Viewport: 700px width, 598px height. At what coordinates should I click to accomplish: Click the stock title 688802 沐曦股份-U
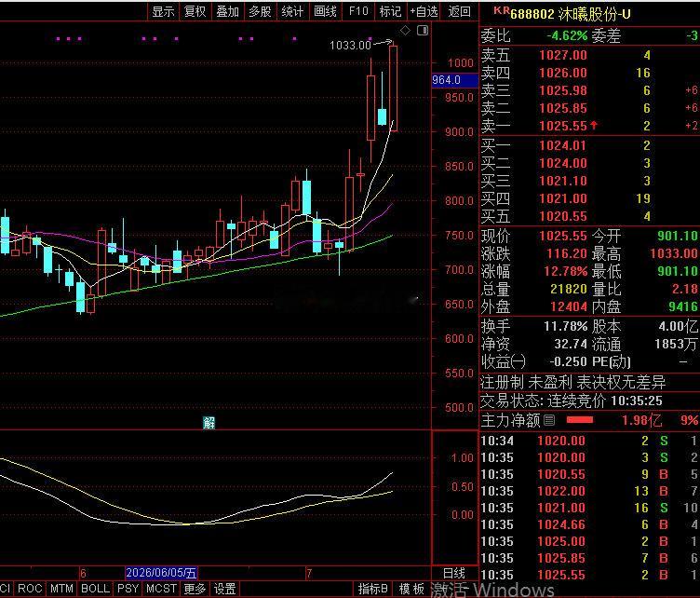tap(571, 14)
